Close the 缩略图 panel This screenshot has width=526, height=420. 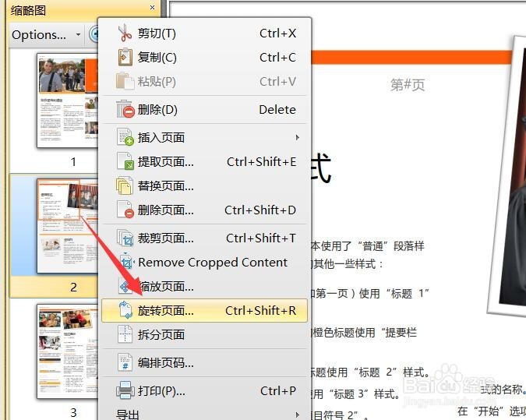(x=152, y=7)
